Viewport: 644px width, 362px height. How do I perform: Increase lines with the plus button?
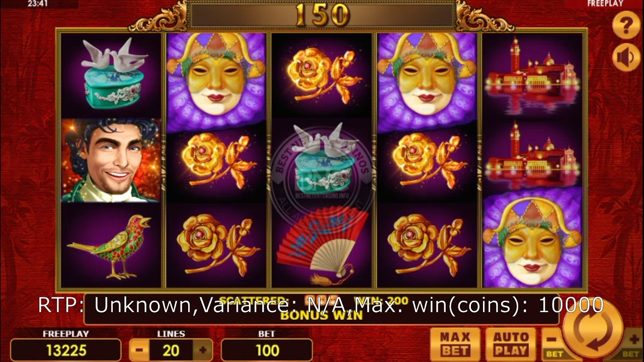pyautogui.click(x=203, y=350)
